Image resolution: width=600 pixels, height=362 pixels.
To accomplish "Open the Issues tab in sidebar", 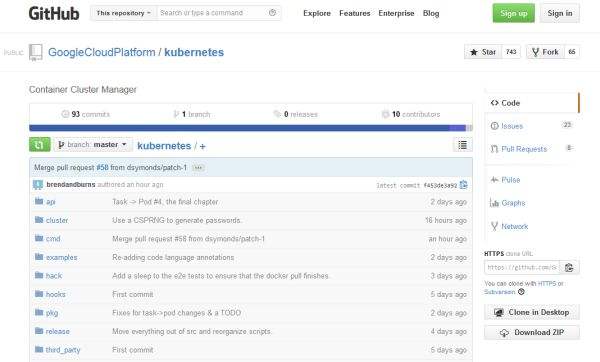I will click(532, 126).
